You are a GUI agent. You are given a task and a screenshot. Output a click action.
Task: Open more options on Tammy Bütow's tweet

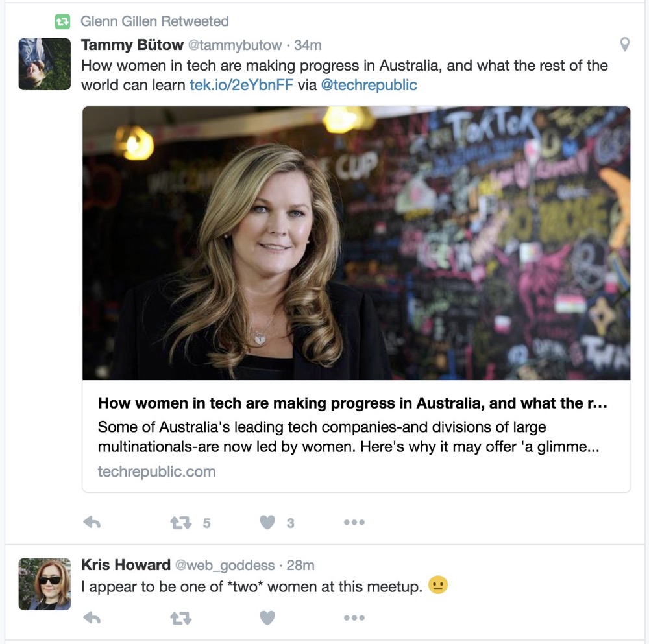click(354, 522)
